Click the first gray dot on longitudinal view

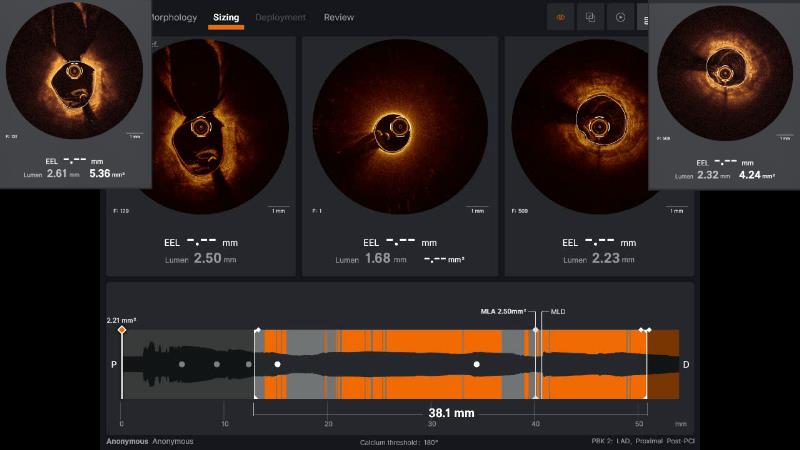(x=181, y=365)
